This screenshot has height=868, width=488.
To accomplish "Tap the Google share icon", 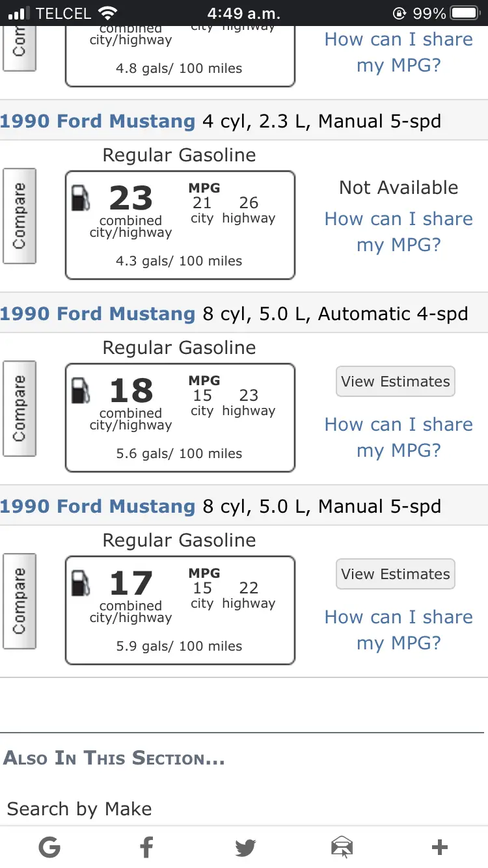I will [49, 847].
